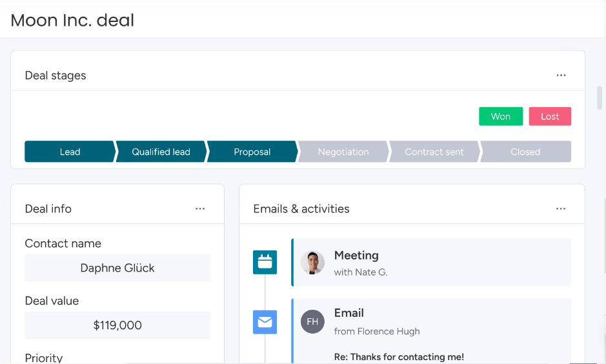Set deal stage to Closed
606x364 pixels.
[x=525, y=152]
